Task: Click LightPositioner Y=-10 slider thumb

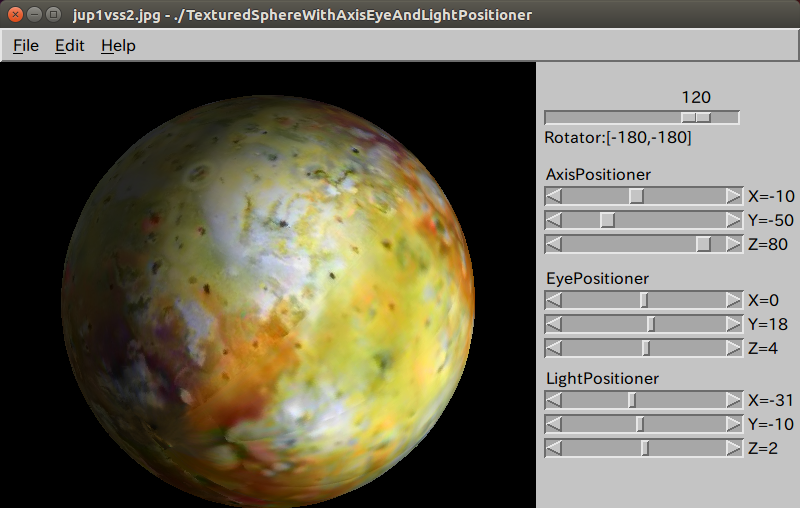Action: pos(640,424)
